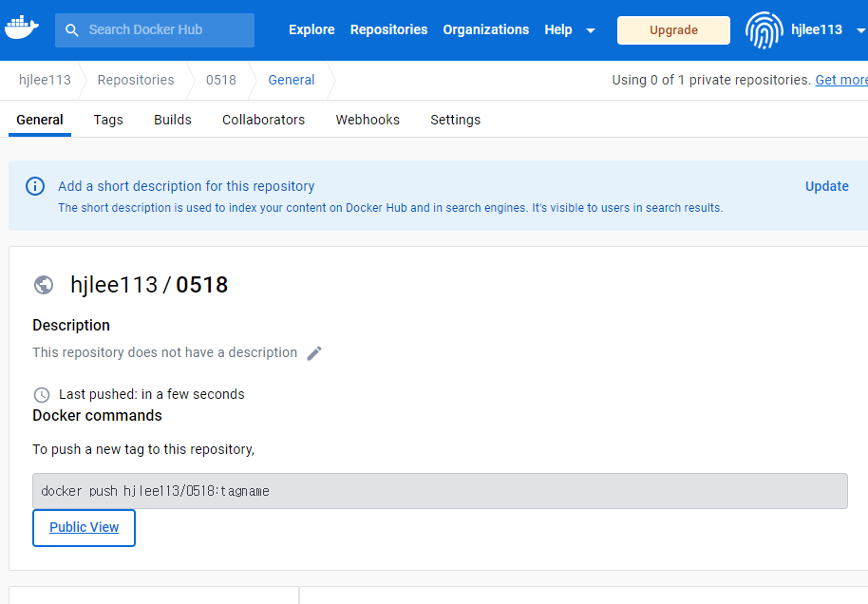Click 'Using 0 of 1 private repositories.' text
Screen dimensions: 868x604
(711, 81)
